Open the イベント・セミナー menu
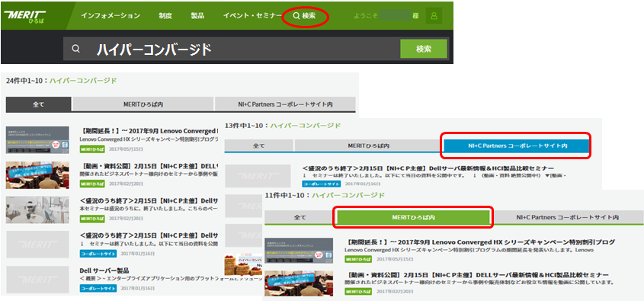The height and width of the screenshot is (304, 644). tap(252, 16)
